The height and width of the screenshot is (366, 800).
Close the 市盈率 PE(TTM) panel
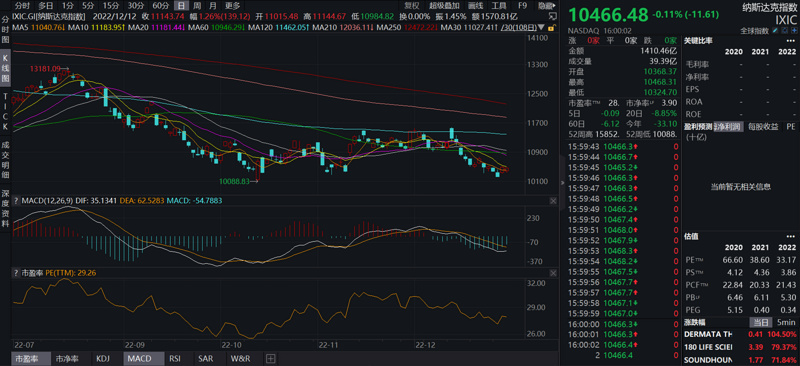click(x=553, y=273)
